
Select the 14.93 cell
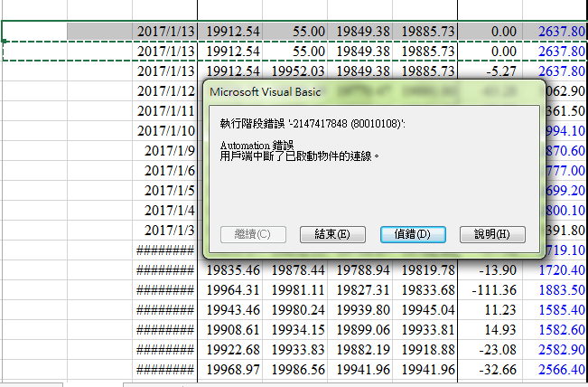(490, 329)
